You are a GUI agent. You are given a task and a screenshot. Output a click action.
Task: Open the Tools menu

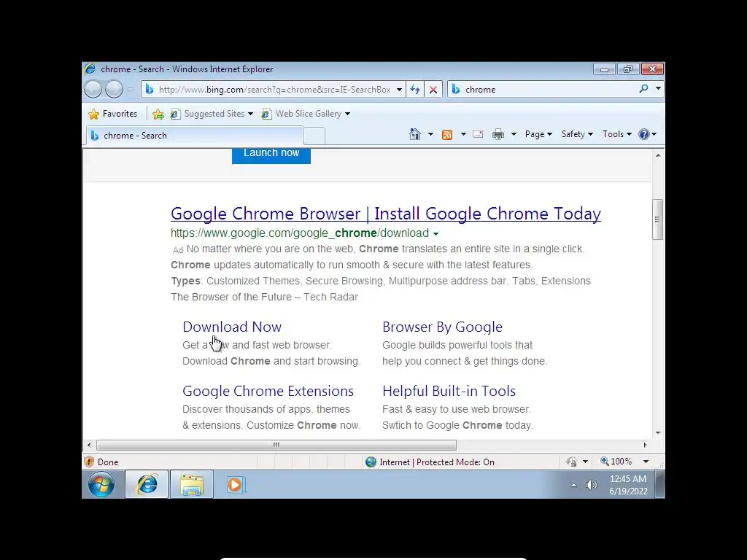point(617,134)
